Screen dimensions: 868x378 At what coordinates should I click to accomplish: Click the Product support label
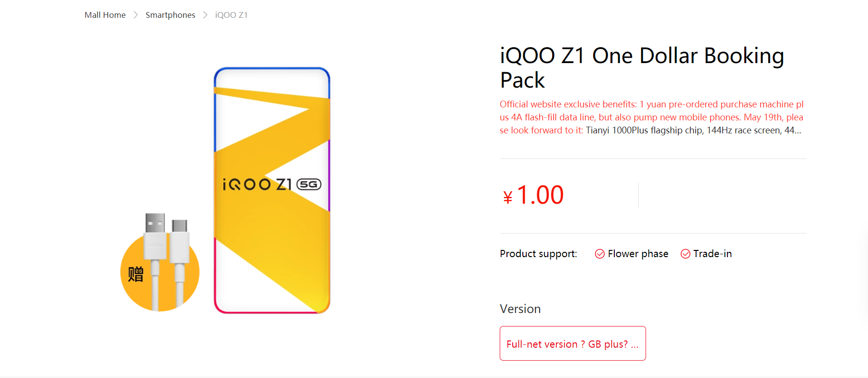coord(538,254)
